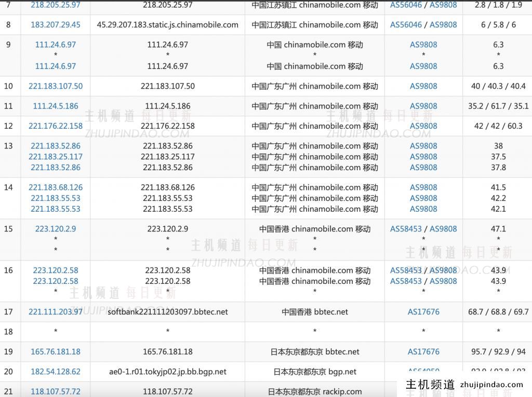Open AS9808 link in hop 10 row
The height and width of the screenshot is (397, 532).
pyautogui.click(x=423, y=86)
